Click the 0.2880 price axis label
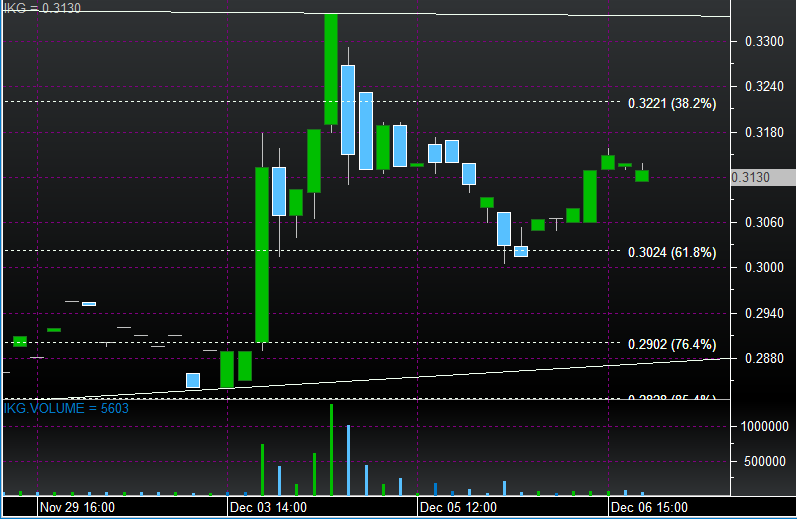The width and height of the screenshot is (797, 519). 750,358
